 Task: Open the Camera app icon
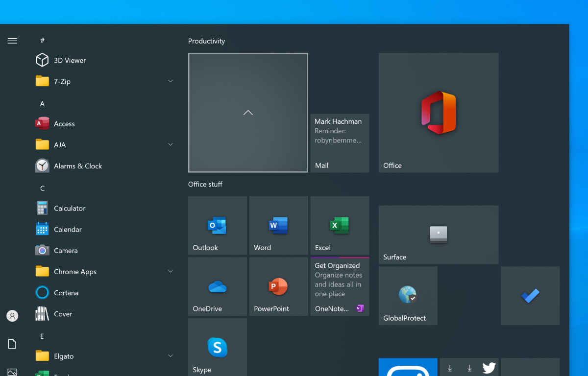click(x=42, y=250)
